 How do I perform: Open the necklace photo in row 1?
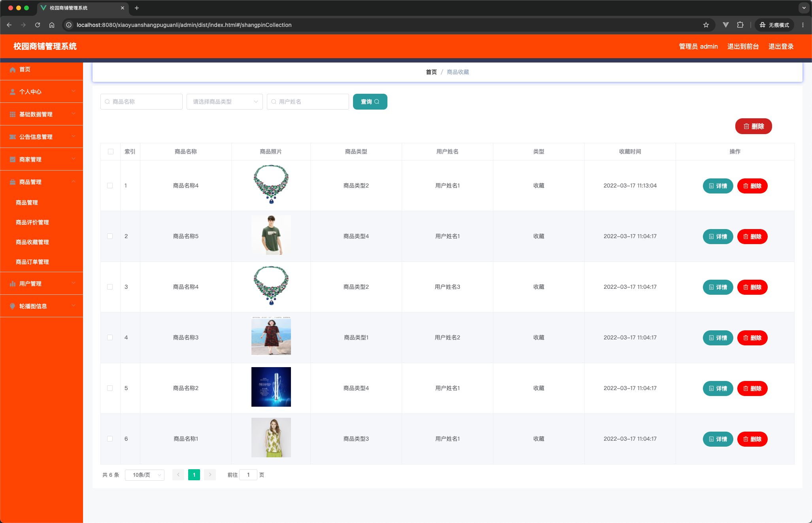point(271,184)
